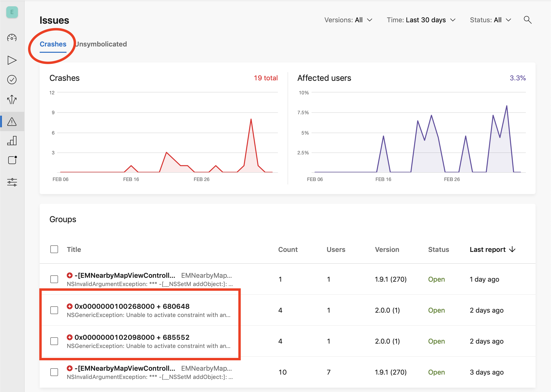Screen dimensions: 551x392
Task: Switch to the Unsymbolicated tab
Action: [101, 44]
